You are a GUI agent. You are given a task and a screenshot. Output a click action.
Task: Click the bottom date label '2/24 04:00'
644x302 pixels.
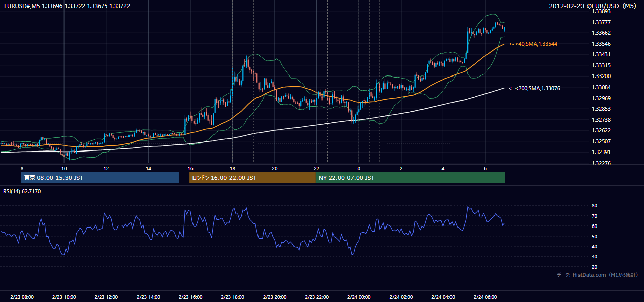tap(443, 297)
